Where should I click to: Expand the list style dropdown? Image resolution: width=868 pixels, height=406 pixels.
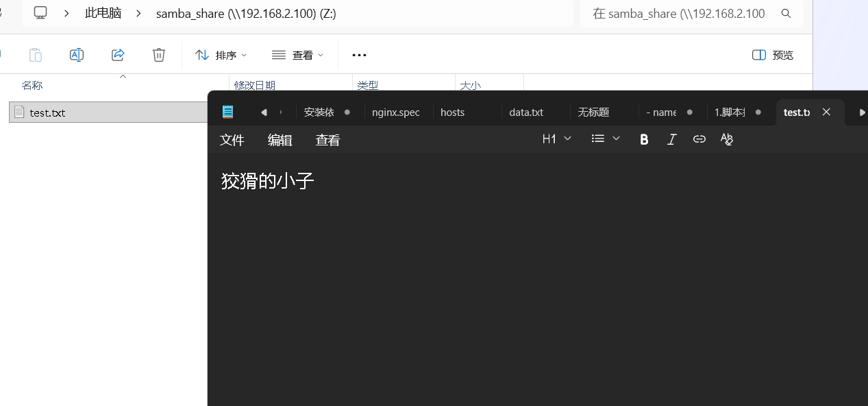[605, 139]
